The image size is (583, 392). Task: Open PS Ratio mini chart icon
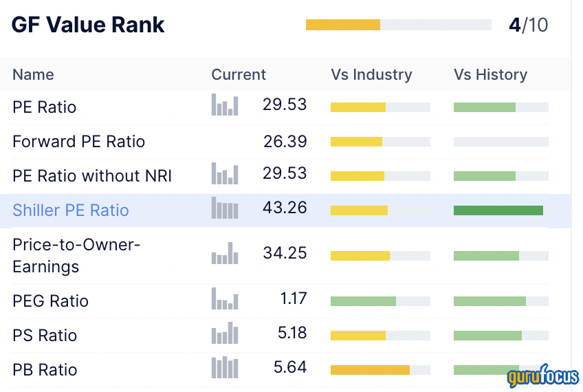click(x=225, y=332)
